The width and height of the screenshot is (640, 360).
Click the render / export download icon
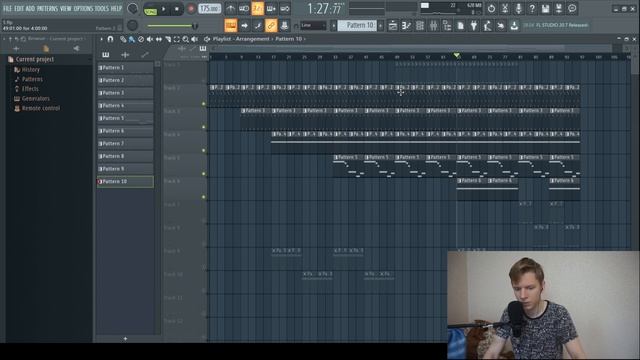tap(514, 26)
